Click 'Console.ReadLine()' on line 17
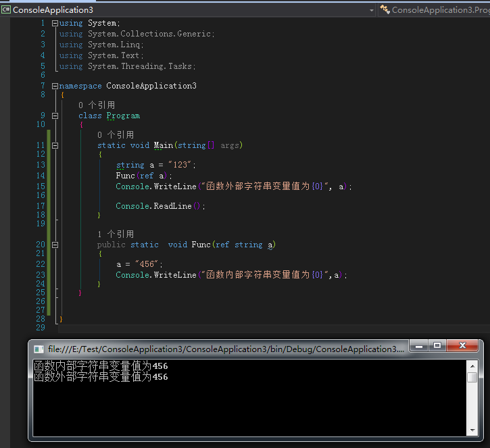The image size is (490, 448). pos(157,206)
